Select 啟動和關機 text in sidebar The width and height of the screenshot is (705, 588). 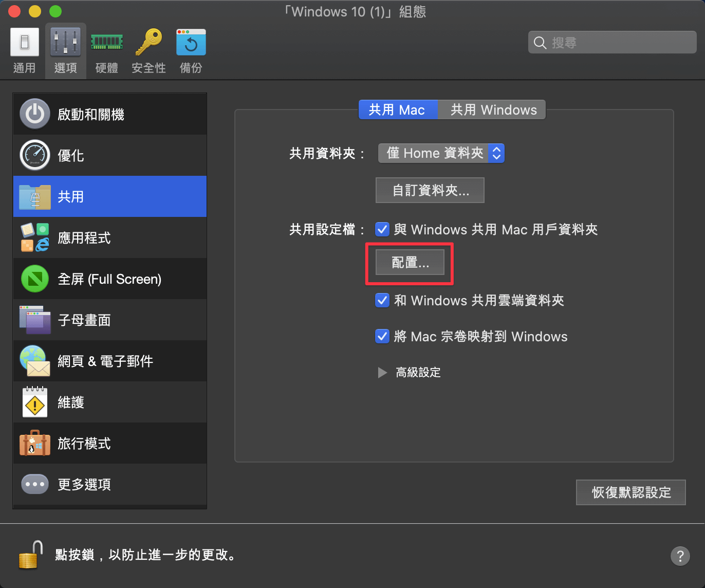(x=91, y=114)
